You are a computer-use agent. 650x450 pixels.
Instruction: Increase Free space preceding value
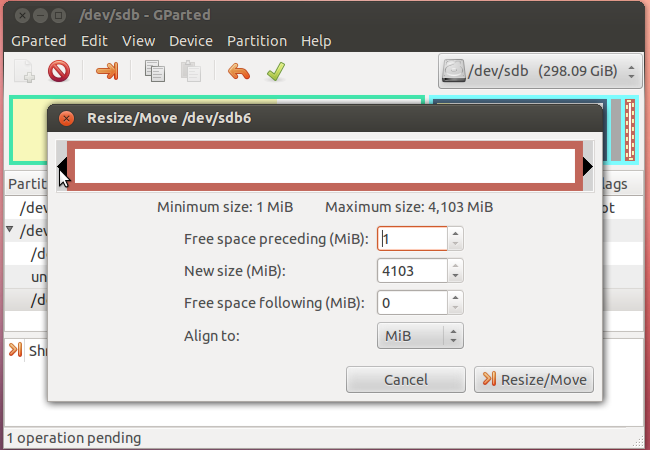click(x=456, y=233)
